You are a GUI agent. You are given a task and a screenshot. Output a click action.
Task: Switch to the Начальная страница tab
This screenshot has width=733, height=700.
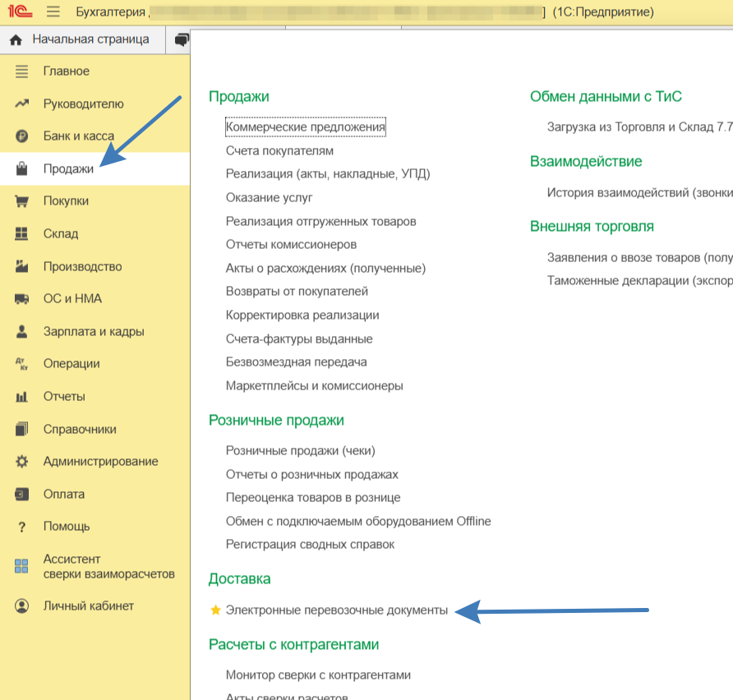(81, 39)
